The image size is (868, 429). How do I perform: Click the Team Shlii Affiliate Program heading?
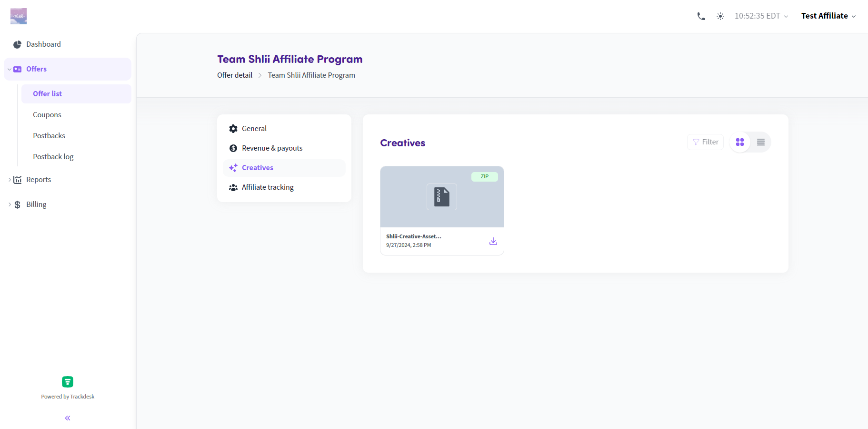tap(290, 59)
